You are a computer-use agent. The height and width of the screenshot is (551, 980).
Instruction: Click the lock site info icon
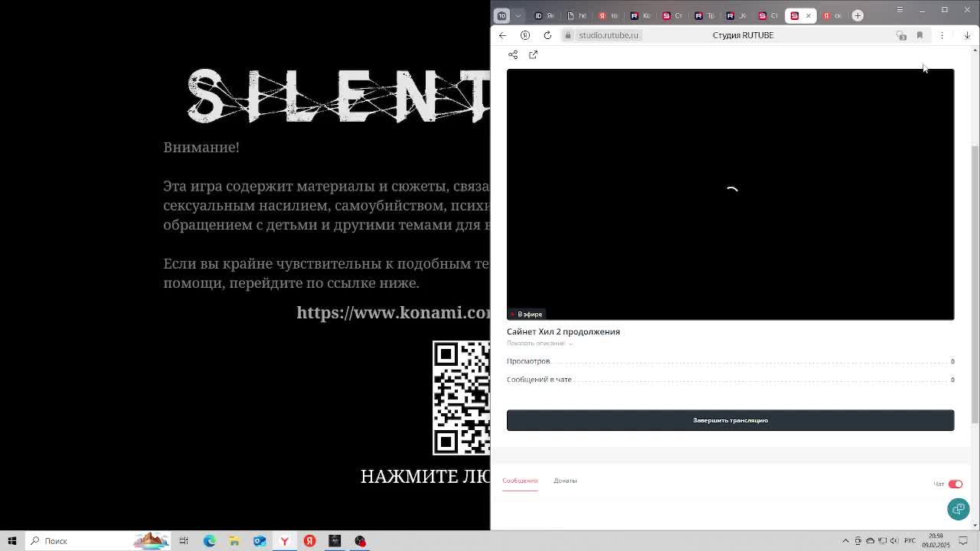click(567, 35)
